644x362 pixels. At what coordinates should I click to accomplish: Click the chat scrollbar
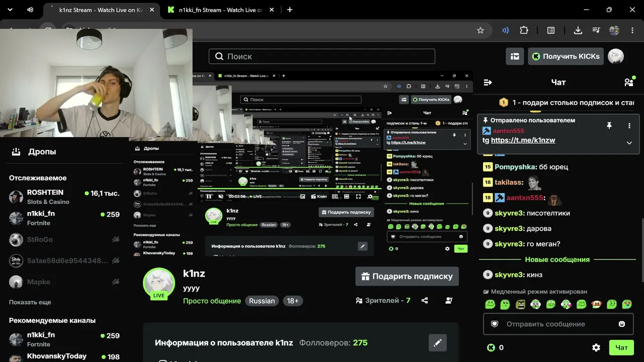coord(642,250)
